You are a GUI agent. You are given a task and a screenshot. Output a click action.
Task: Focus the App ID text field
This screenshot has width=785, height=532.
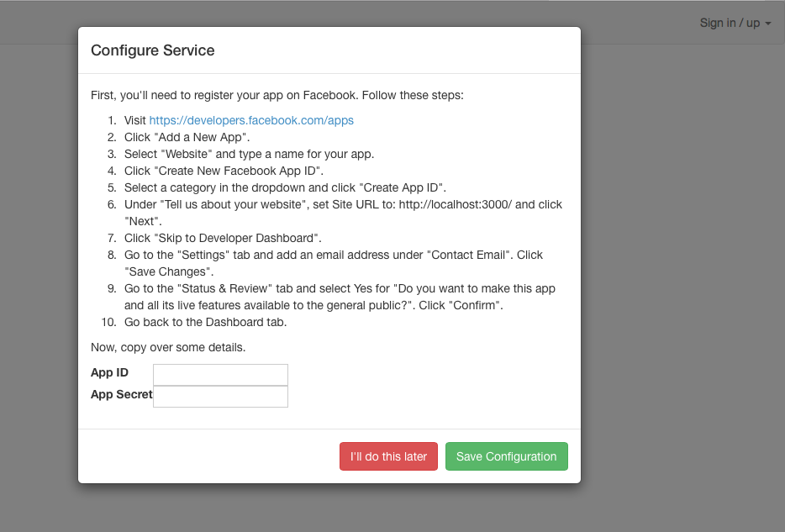(220, 375)
